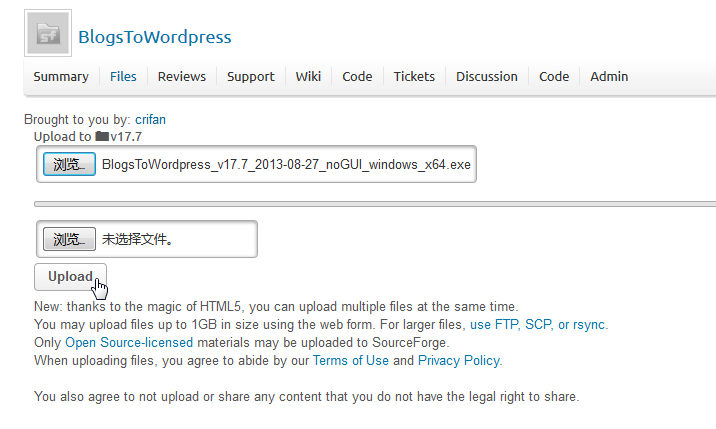Open the BlogsToWordpress project title link
Screen dimensions: 716x429
click(x=155, y=37)
